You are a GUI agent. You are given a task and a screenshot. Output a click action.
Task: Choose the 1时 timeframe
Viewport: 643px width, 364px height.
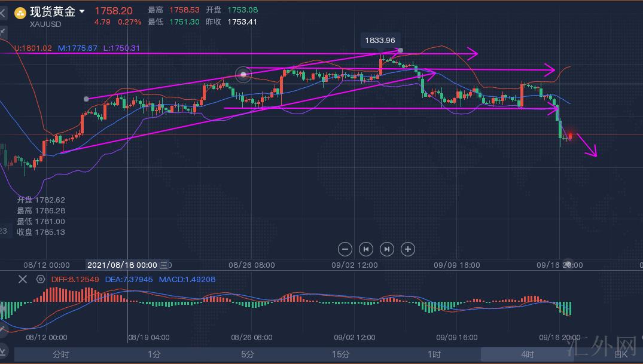click(x=434, y=354)
